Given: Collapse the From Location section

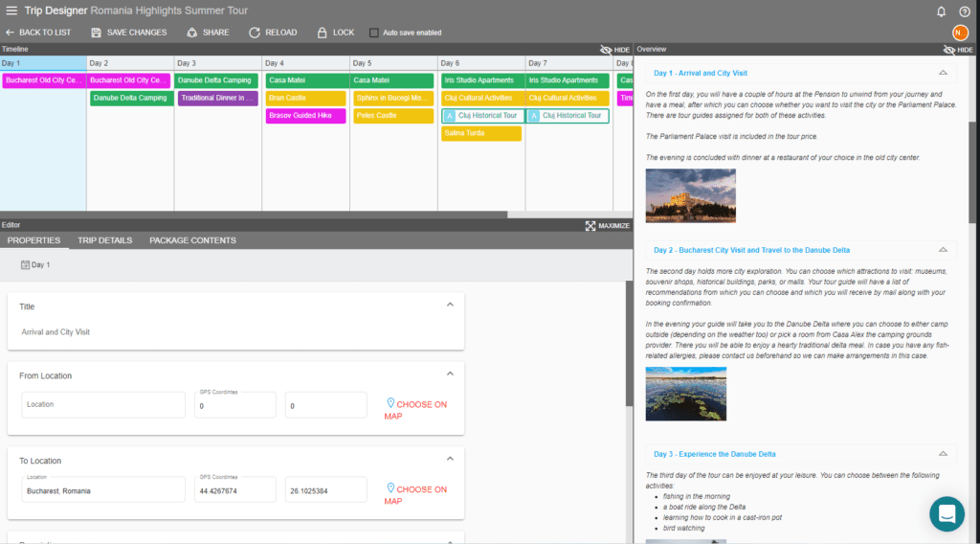Looking at the screenshot, I should (450, 374).
